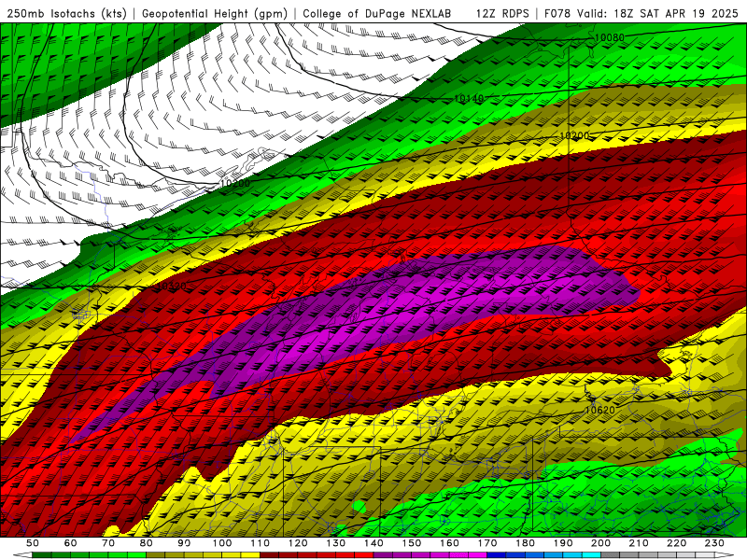The image size is (747, 560).
Task: Click the 190 value on the color scale
Action: (563, 543)
